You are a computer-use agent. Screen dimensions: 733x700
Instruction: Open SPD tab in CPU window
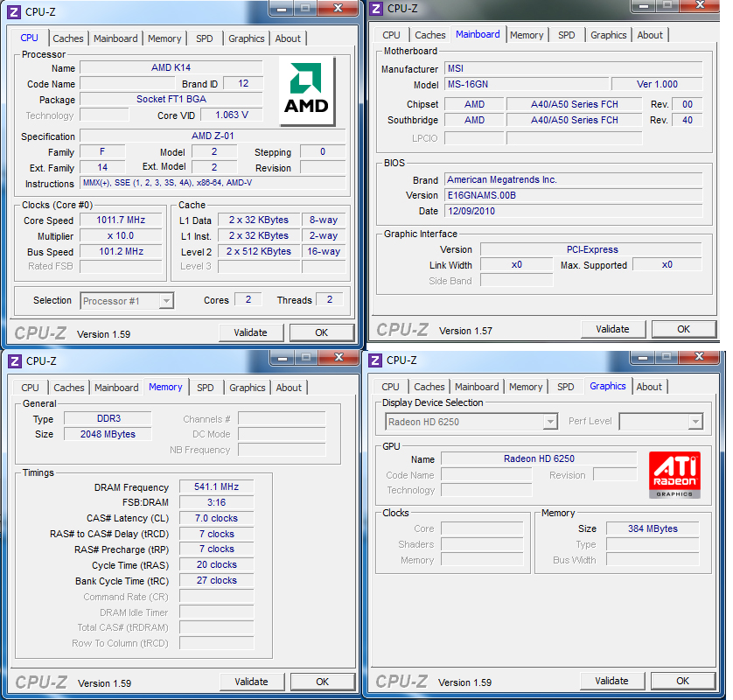pos(205,38)
